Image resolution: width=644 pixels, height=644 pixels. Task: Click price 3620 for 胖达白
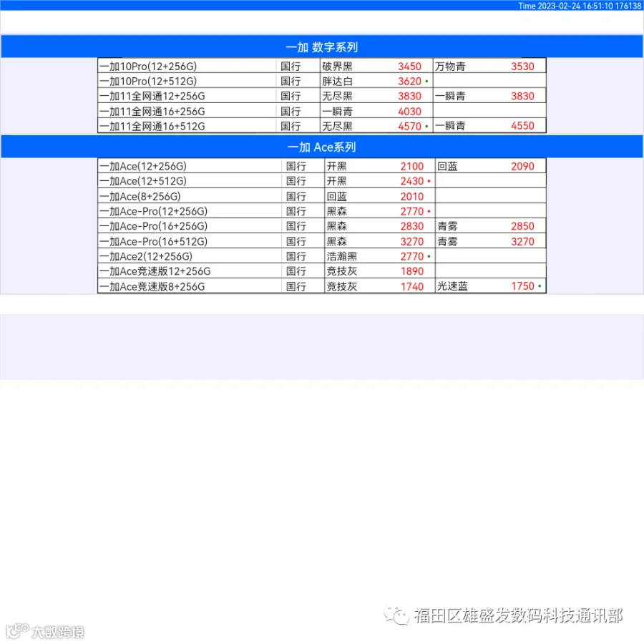click(x=409, y=82)
